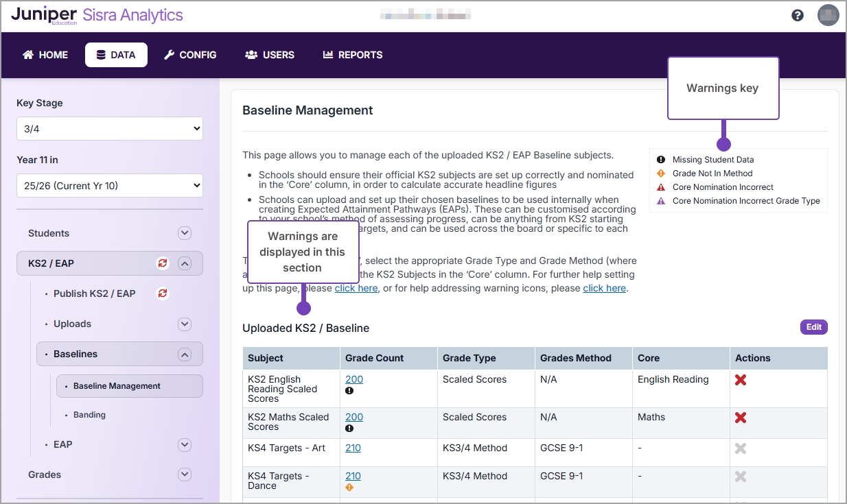The height and width of the screenshot is (504, 847).
Task: Collapse the Baselines submenu
Action: click(184, 355)
